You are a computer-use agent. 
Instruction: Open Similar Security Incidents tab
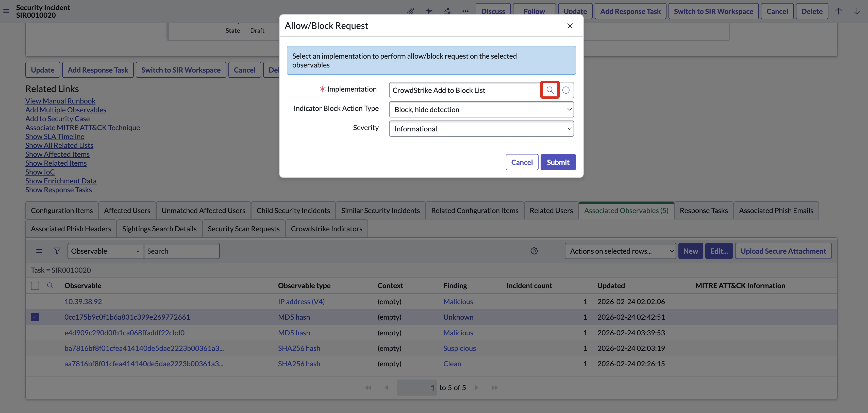380,211
